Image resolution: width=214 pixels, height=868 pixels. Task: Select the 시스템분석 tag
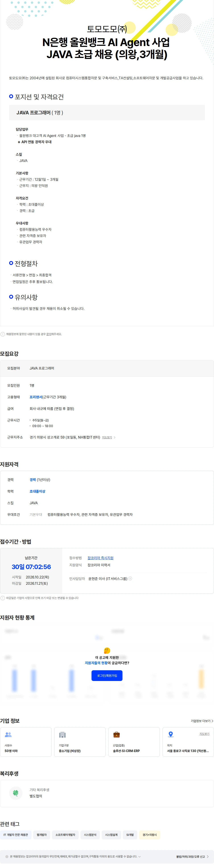pyautogui.click(x=90, y=835)
